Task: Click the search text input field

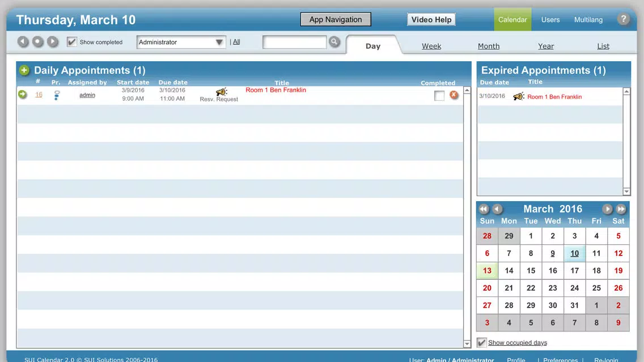Action: (294, 42)
